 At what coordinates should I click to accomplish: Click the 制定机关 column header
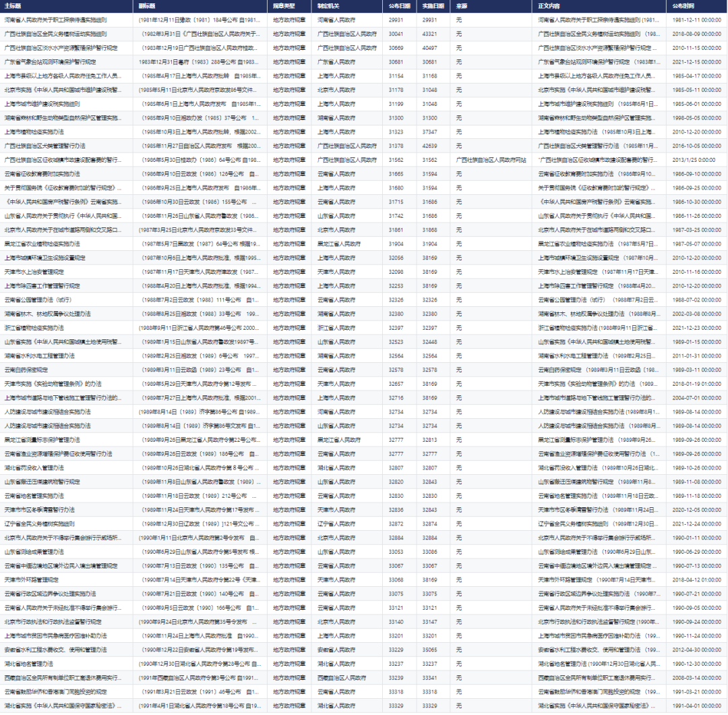click(347, 6)
